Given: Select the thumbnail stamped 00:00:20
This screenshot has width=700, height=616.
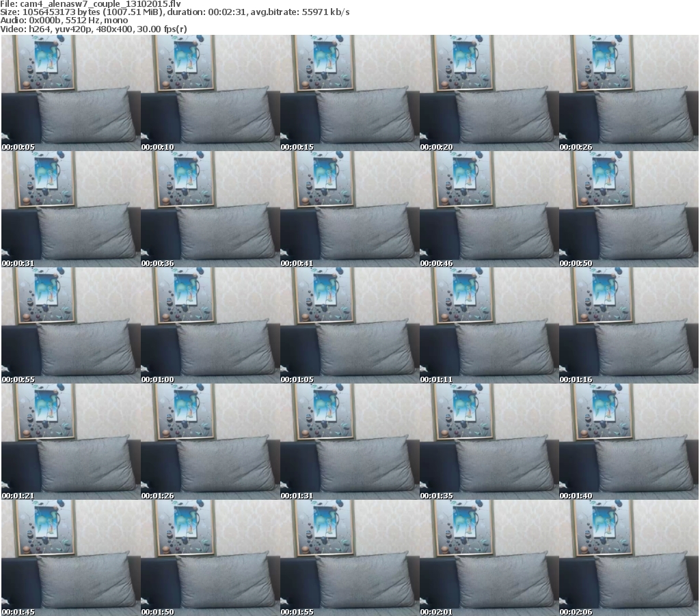Looking at the screenshot, I should tap(489, 93).
